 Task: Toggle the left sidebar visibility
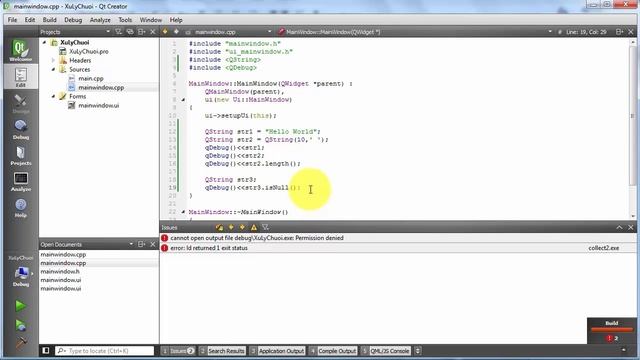(x=46, y=351)
